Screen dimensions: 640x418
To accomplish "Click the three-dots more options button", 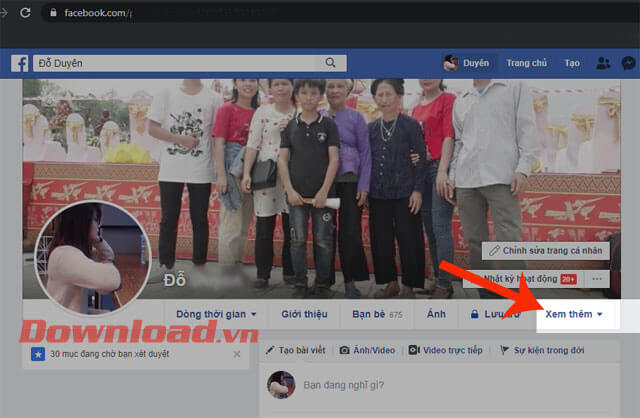I will pos(597,279).
